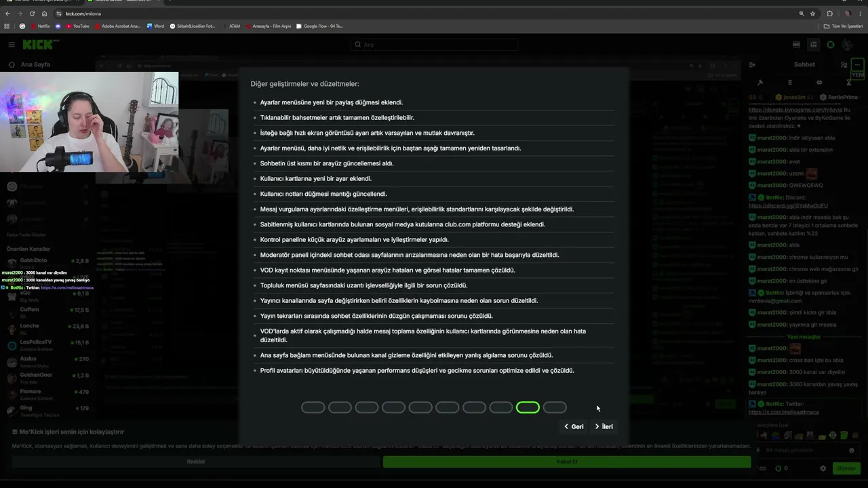
Task: Open the Google Flow bookmark
Action: [x=320, y=26]
